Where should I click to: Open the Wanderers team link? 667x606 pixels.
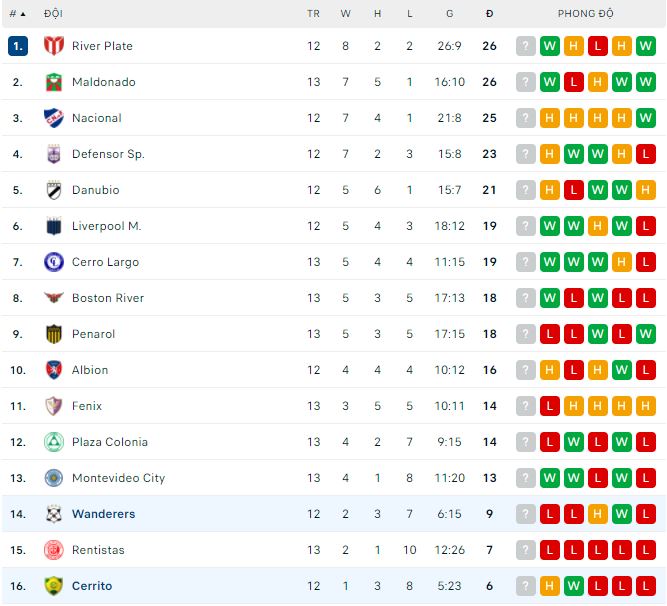pyautogui.click(x=103, y=514)
